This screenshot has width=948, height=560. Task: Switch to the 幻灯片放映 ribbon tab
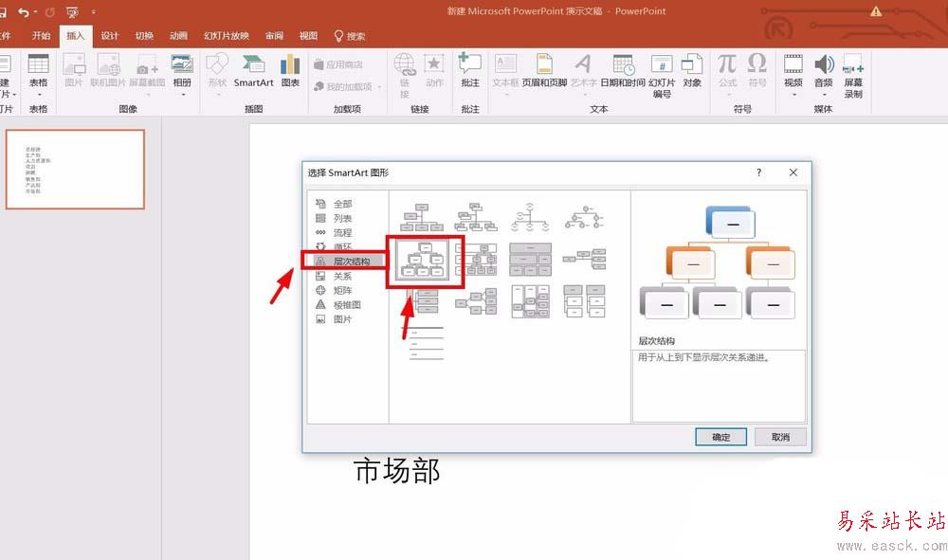tap(227, 36)
